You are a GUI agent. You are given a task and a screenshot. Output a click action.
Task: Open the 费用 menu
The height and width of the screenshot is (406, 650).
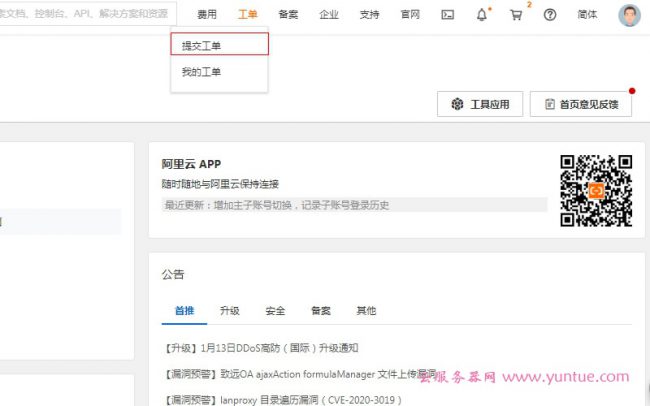click(207, 15)
